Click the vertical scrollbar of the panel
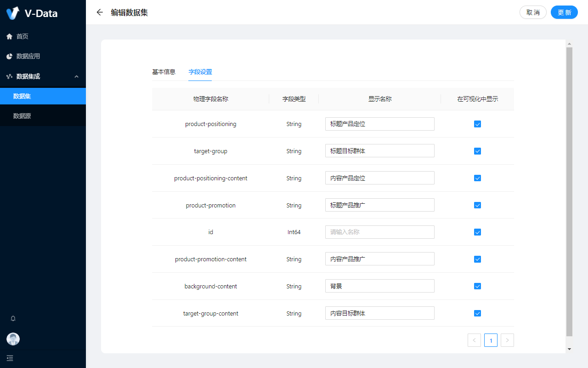The height and width of the screenshot is (368, 588). (569, 184)
